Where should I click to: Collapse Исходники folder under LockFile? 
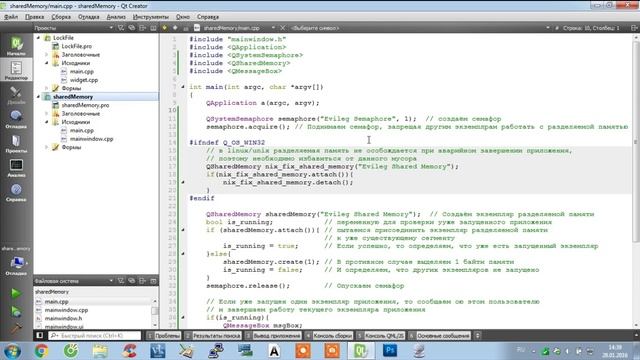[x=47, y=63]
